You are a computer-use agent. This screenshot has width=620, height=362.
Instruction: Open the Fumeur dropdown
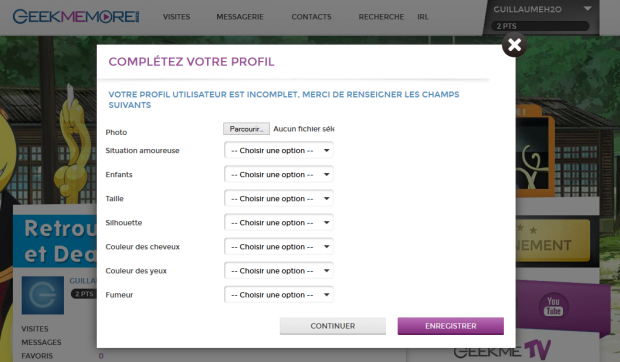(279, 295)
